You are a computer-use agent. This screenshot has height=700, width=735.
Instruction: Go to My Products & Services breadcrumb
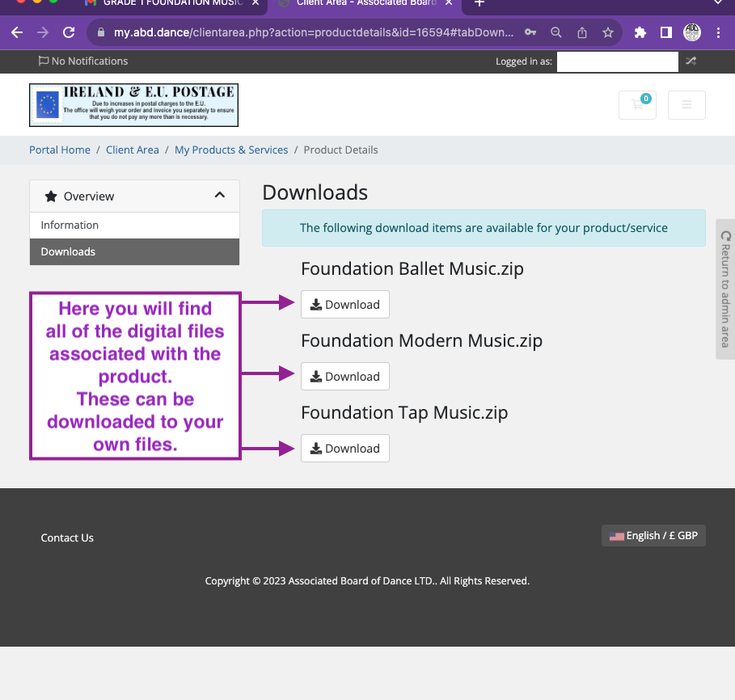pos(231,150)
